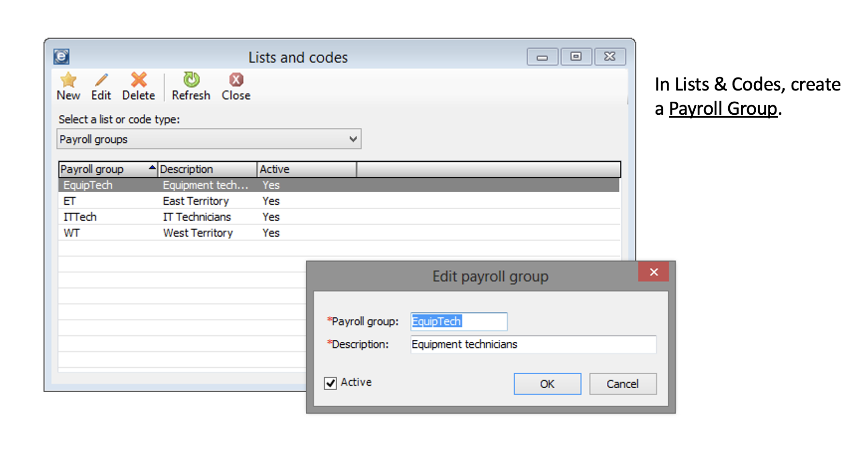Click the Yes value in the ITTech row

(x=271, y=217)
